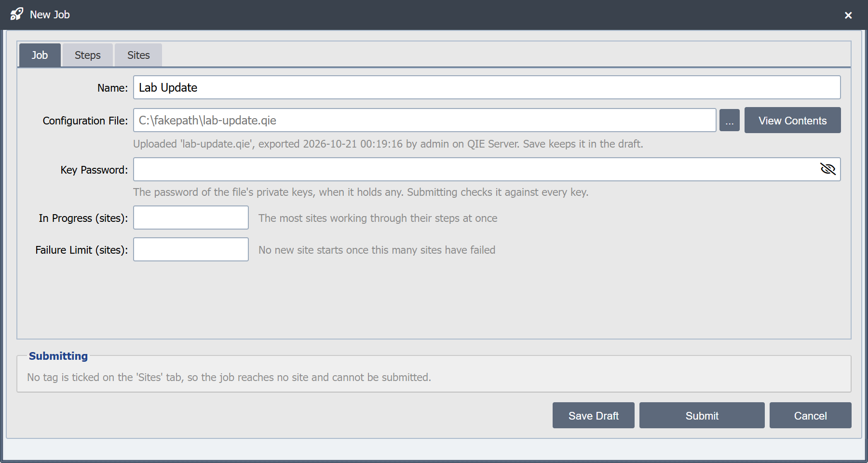This screenshot has height=463, width=868.
Task: Click the 'In Progress (sites):' label
Action: (83, 218)
